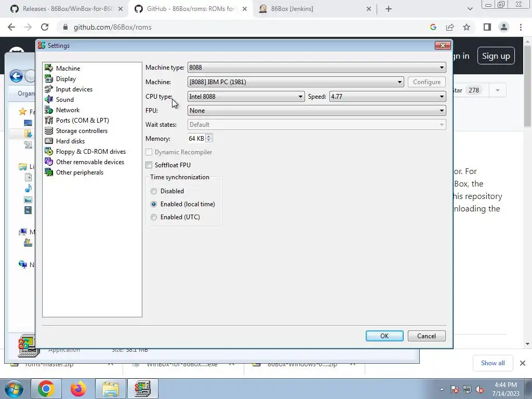
Task: Open Firefox from the taskbar
Action: (78, 389)
